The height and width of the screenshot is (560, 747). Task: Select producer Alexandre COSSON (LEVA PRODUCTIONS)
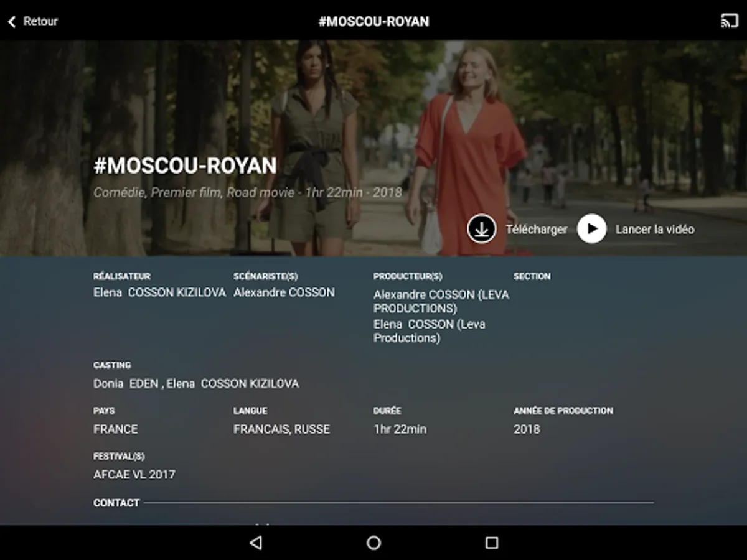coord(441,301)
